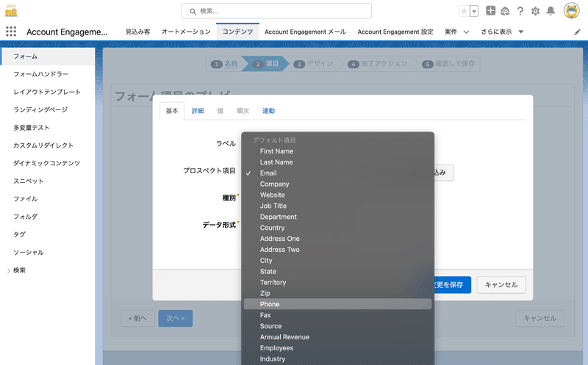Open the Account Engagement 設定 tab
The image size is (588, 365).
click(395, 32)
